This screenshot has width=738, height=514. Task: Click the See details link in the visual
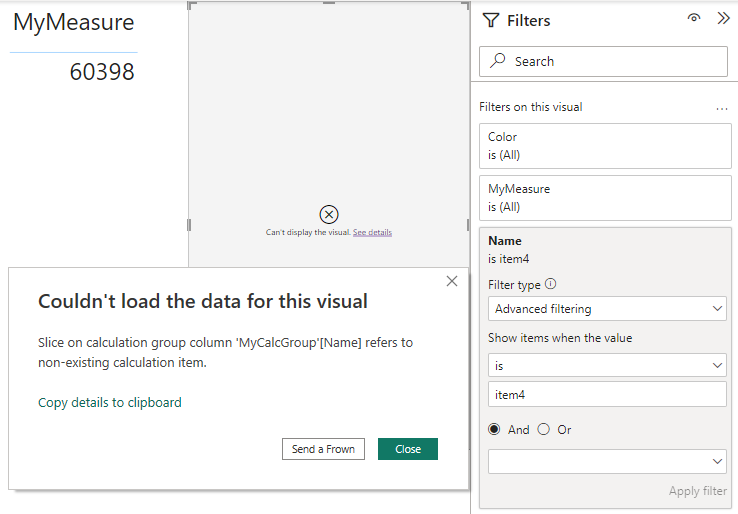(372, 232)
